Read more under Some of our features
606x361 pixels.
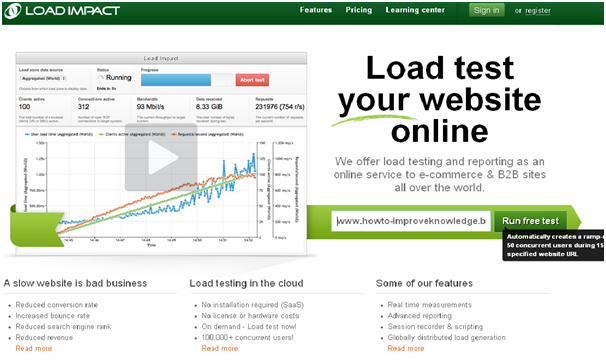(x=406, y=348)
